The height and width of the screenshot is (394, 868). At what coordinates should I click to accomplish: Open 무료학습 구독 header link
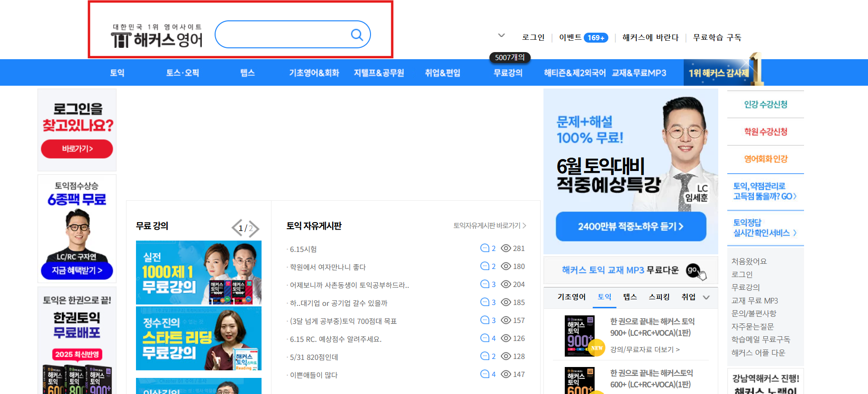(x=717, y=37)
